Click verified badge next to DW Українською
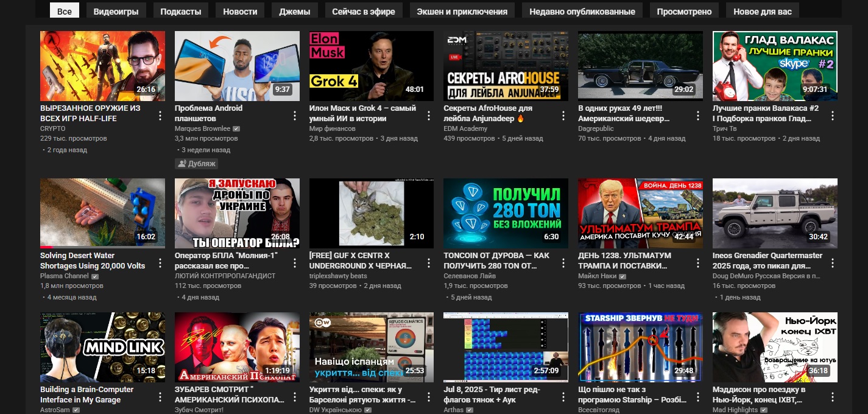 [x=367, y=410]
